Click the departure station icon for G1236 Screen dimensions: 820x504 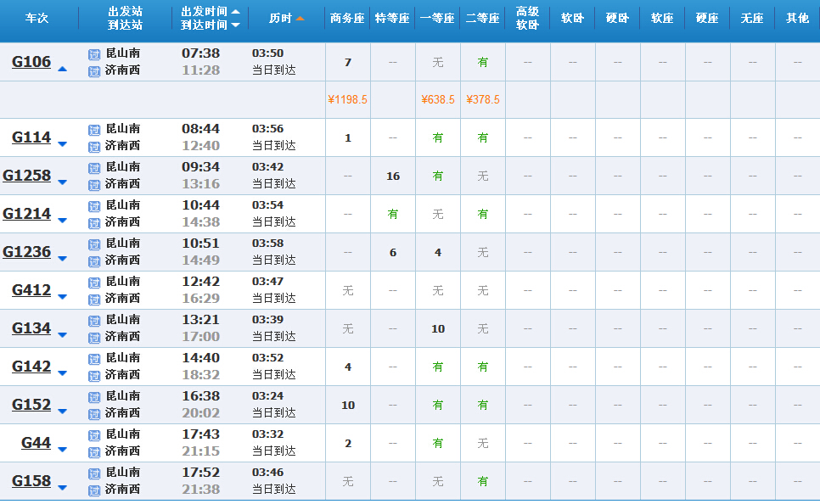pos(94,244)
